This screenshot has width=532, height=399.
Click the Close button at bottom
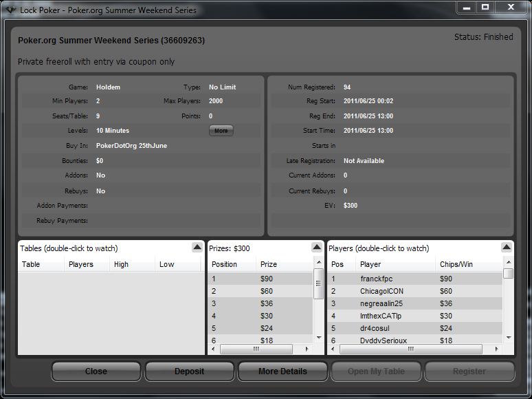click(x=96, y=371)
